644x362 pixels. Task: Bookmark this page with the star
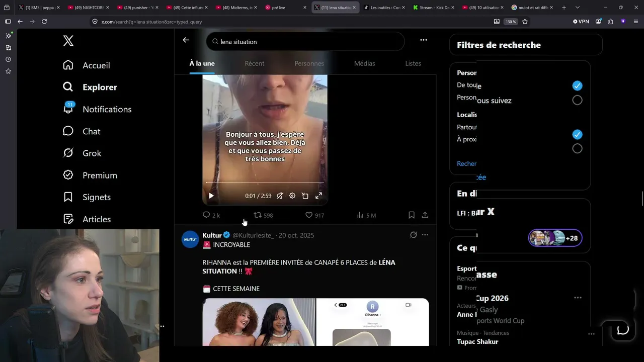click(x=525, y=22)
